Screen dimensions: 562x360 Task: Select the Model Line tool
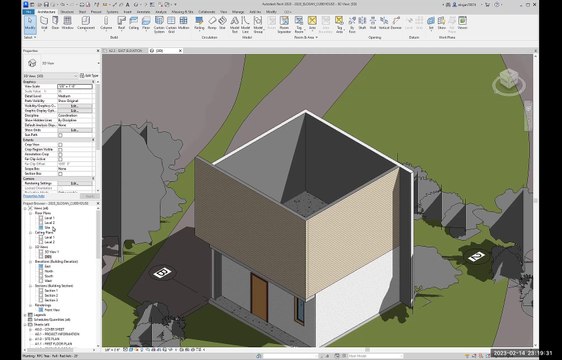click(x=246, y=24)
